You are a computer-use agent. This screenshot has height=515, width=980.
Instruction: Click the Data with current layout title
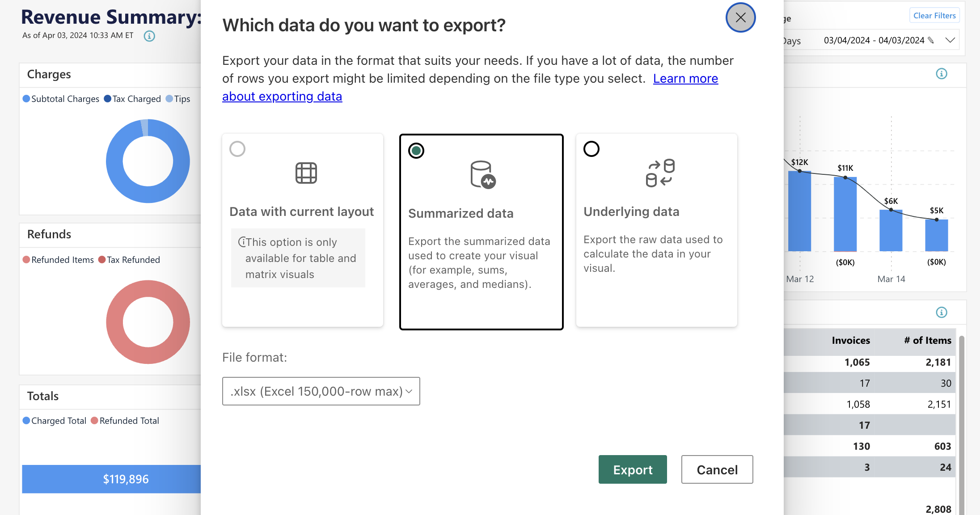tap(302, 212)
